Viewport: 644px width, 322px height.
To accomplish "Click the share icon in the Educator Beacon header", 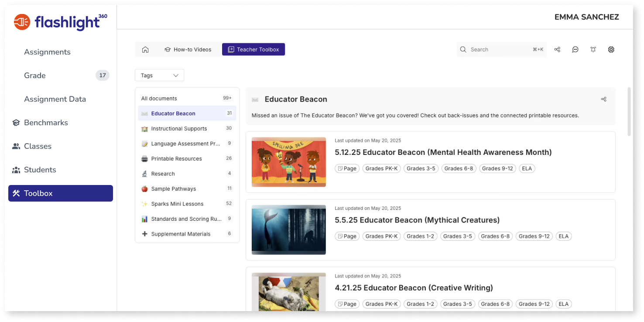I will (603, 99).
